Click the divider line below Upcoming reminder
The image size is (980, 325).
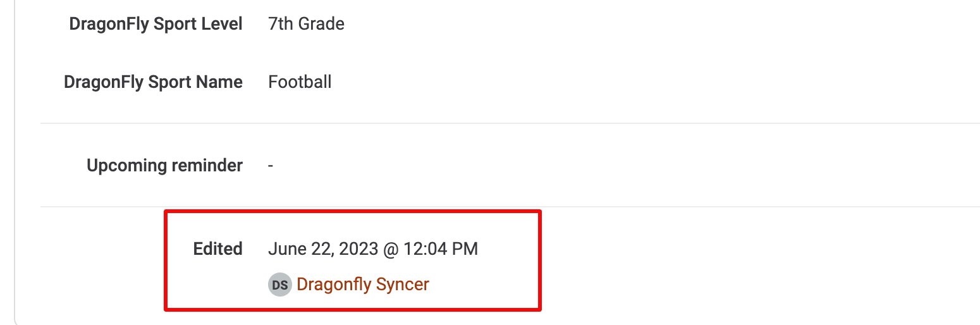(x=510, y=207)
